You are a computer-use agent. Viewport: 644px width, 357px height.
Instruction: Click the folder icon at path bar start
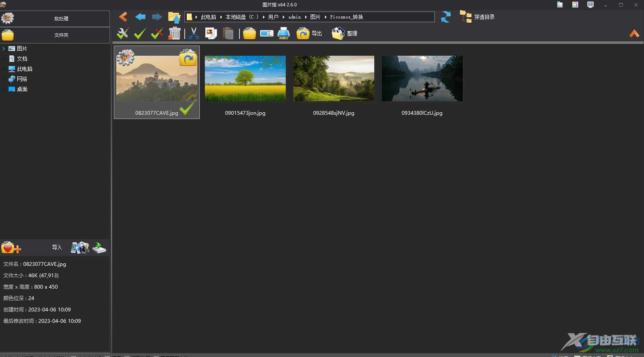point(189,17)
